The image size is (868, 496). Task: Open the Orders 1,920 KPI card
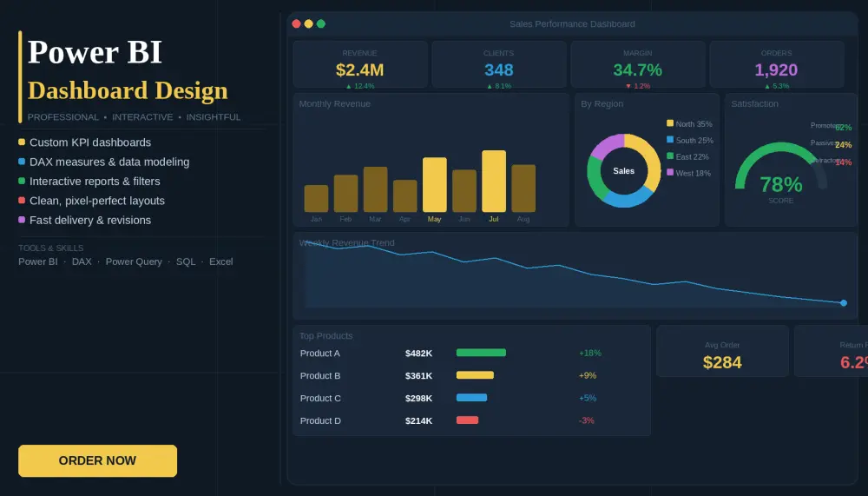point(777,64)
